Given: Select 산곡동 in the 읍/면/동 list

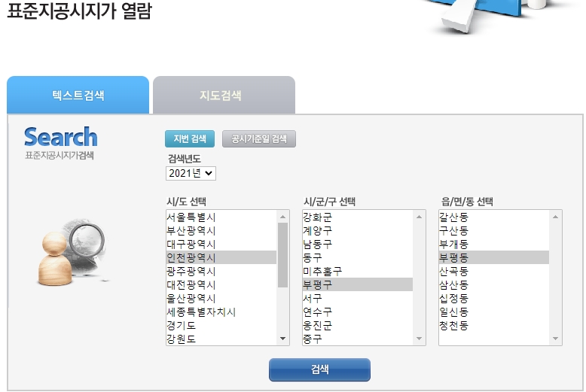Looking at the screenshot, I should pos(494,271).
